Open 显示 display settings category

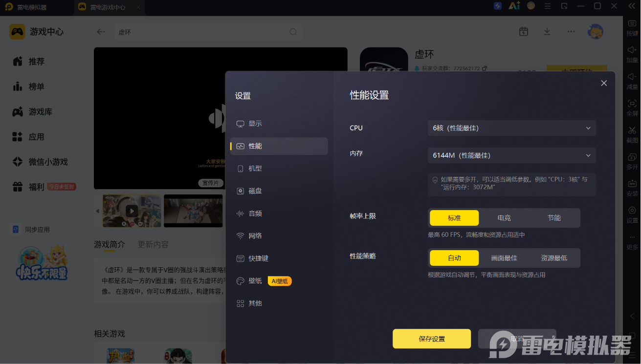tap(279, 124)
